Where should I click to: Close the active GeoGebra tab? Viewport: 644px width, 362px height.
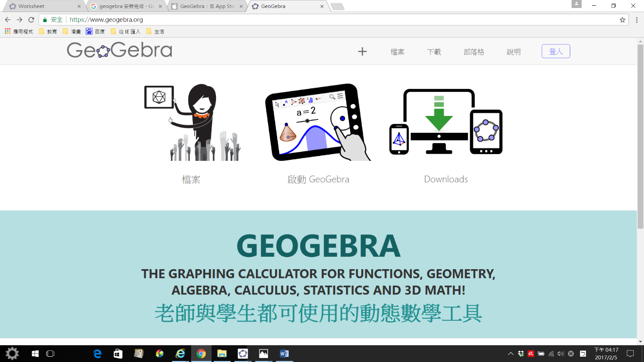(x=322, y=7)
